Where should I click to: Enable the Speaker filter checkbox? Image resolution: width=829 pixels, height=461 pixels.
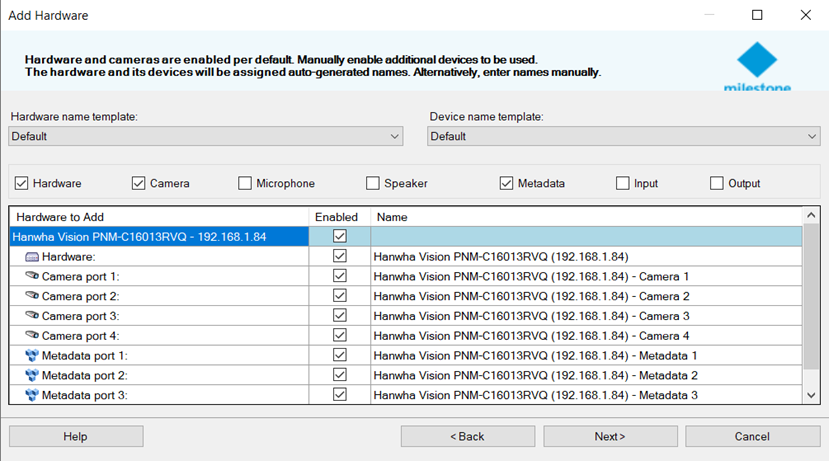373,183
